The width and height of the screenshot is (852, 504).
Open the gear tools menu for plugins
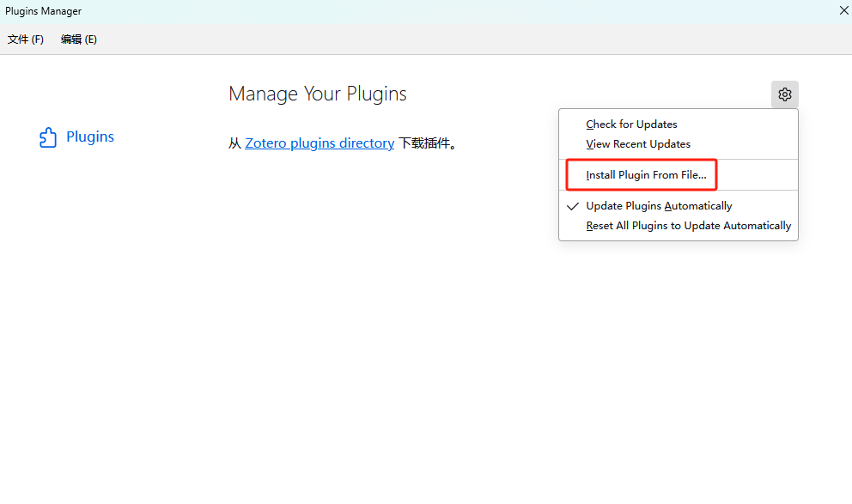click(784, 94)
